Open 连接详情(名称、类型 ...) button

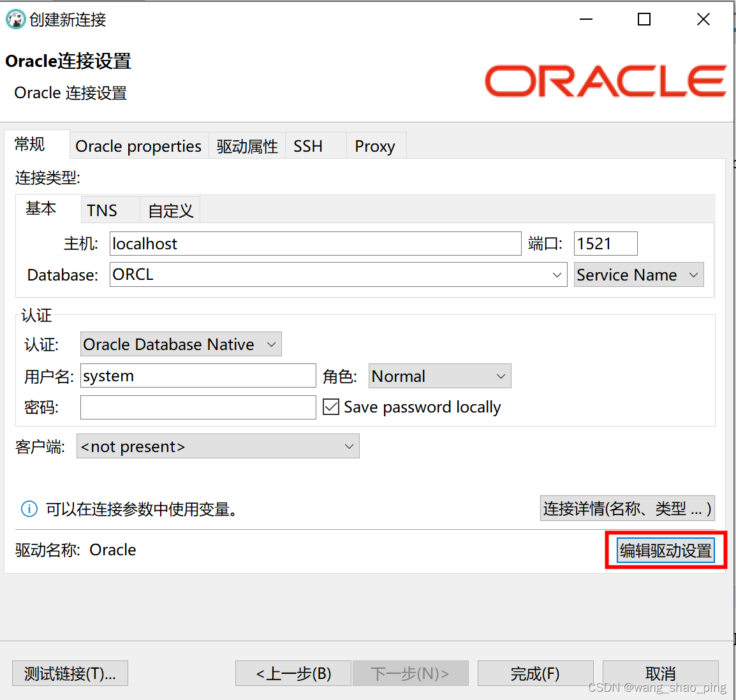[x=627, y=508]
